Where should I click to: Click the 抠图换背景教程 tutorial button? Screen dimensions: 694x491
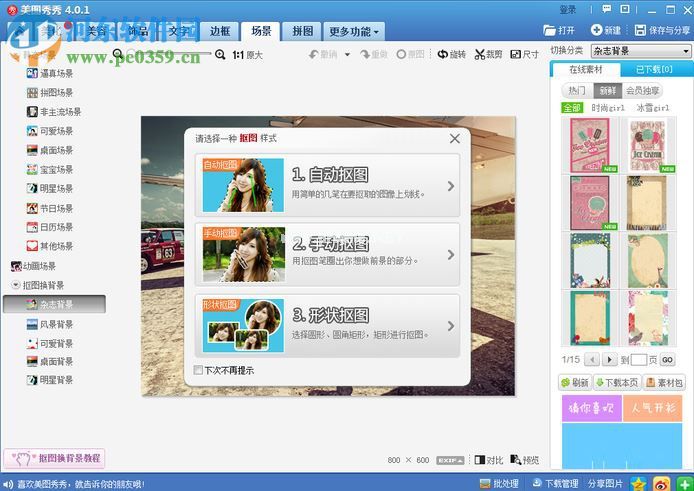[54, 459]
